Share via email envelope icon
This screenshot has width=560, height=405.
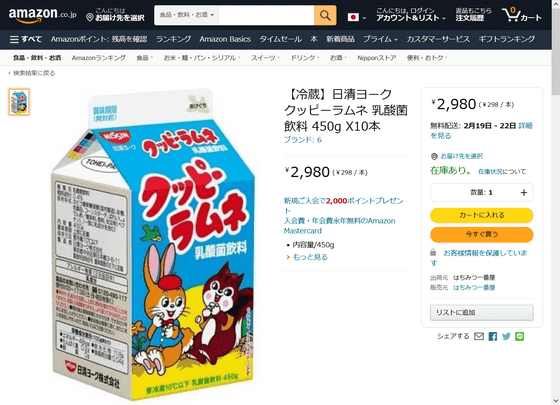(479, 336)
